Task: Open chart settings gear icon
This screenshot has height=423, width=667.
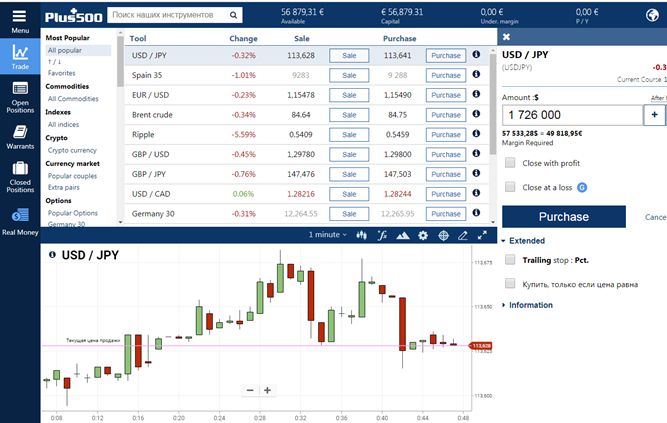Action: (423, 235)
